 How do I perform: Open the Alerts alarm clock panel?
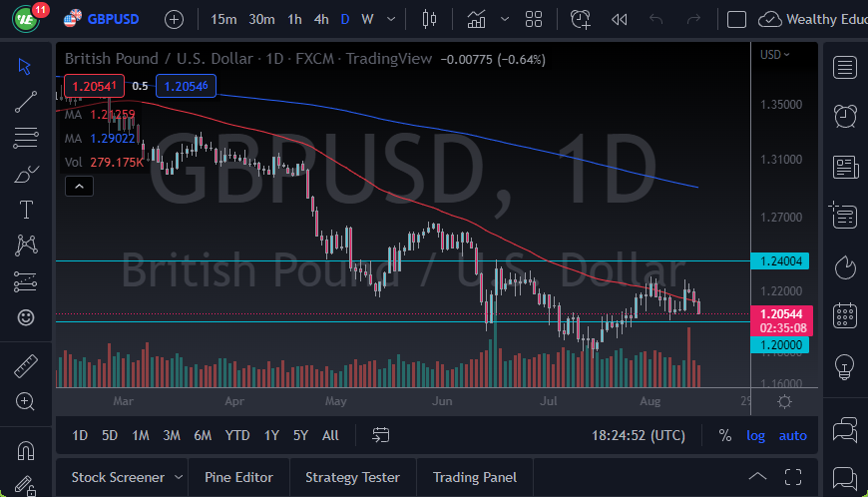pyautogui.click(x=845, y=116)
